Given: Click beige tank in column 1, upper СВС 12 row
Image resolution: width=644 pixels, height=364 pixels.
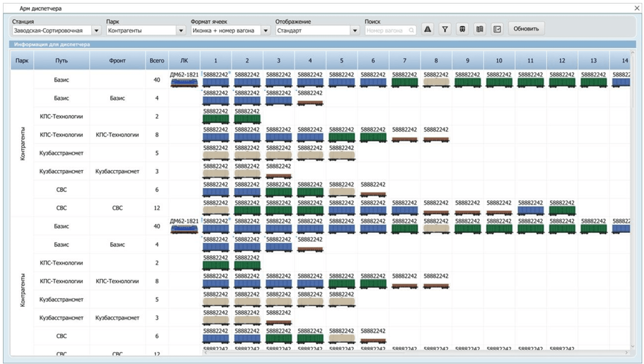Looking at the screenshot, I should tap(216, 210).
